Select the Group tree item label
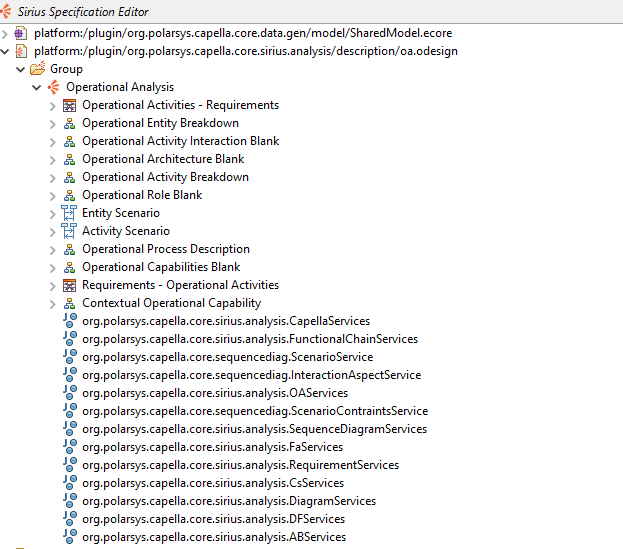 pyautogui.click(x=66, y=69)
